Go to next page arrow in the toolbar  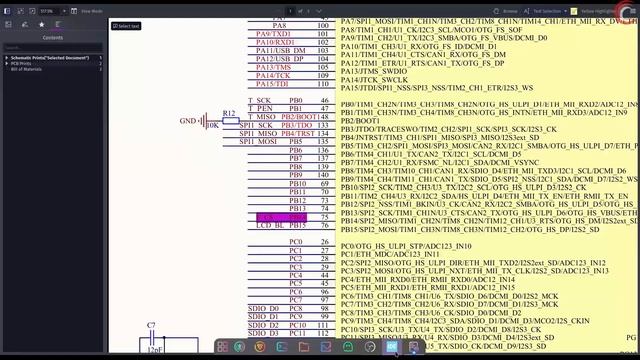point(319,11)
